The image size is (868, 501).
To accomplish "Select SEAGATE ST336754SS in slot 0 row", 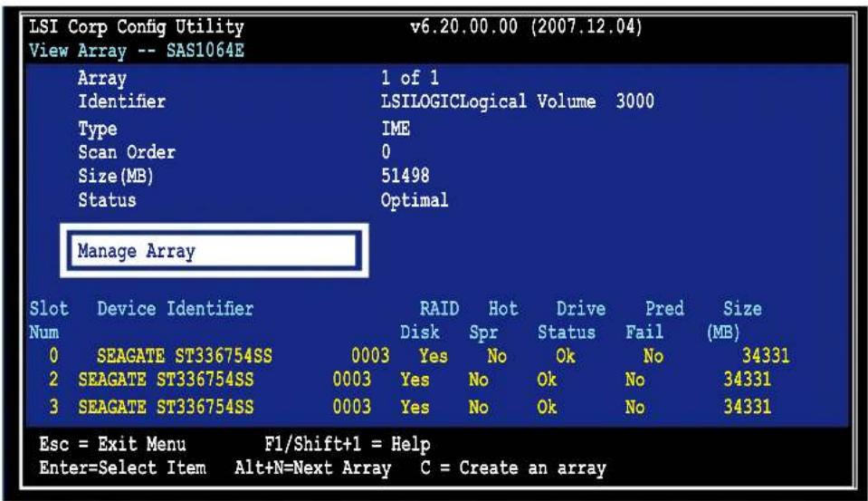I will [x=185, y=356].
